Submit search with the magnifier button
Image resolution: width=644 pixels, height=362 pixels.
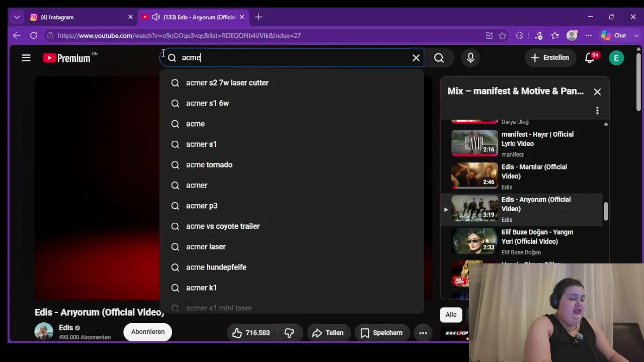[439, 58]
